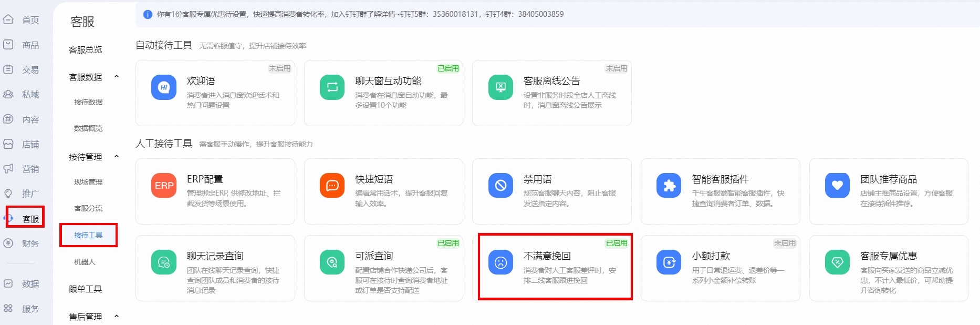Click the 团队推荐商品 heart icon
980x325 pixels.
point(837,186)
